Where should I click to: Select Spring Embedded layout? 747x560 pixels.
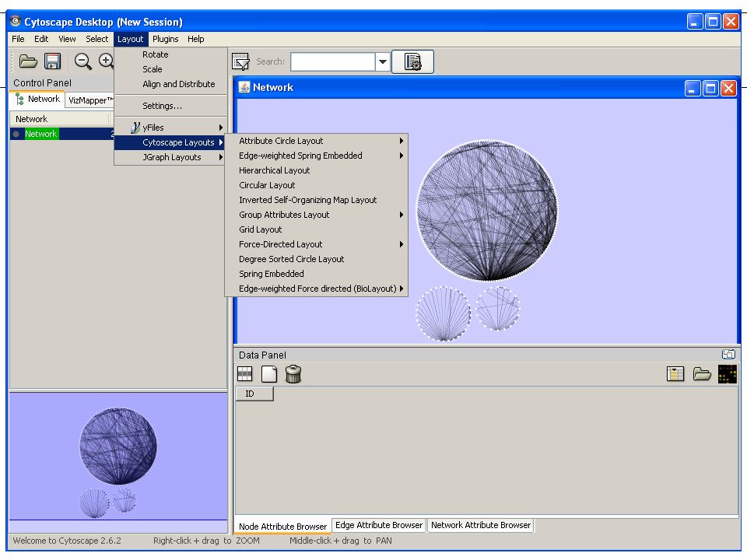tap(317, 274)
